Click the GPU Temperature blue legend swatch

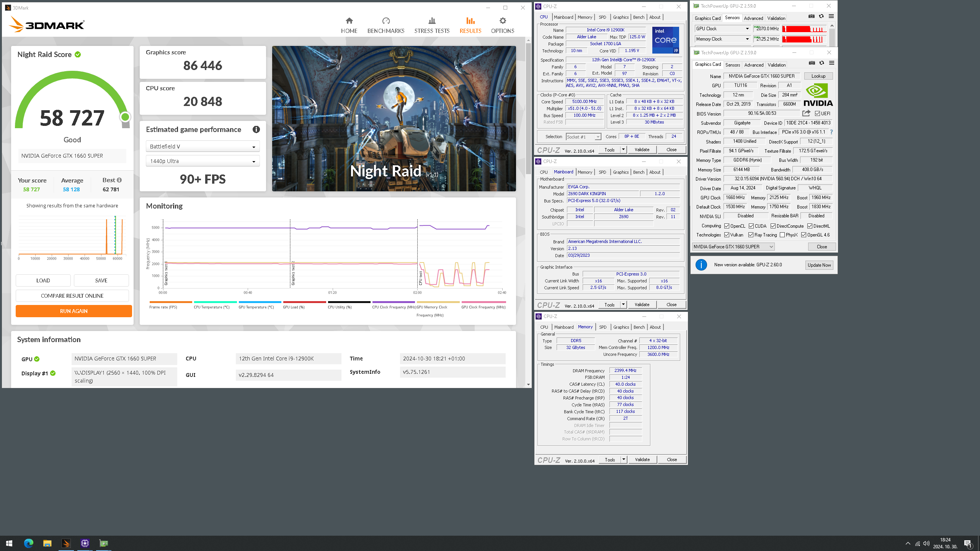click(260, 302)
